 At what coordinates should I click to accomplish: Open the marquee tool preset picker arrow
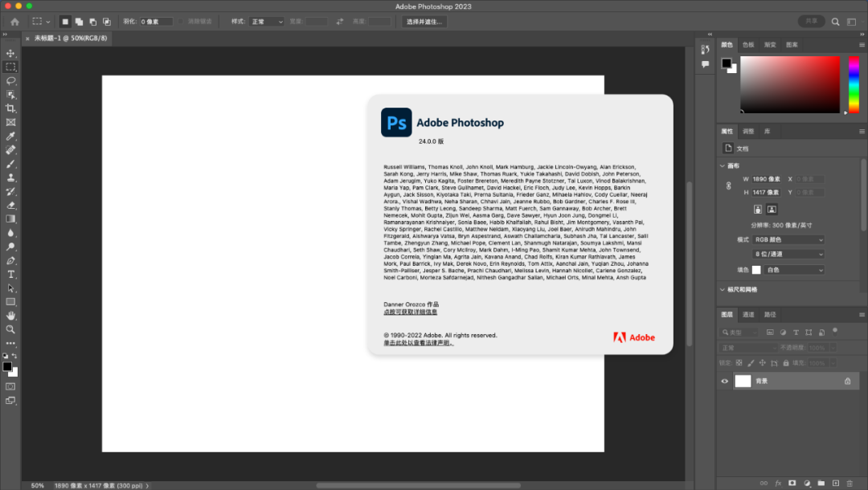pyautogui.click(x=48, y=22)
